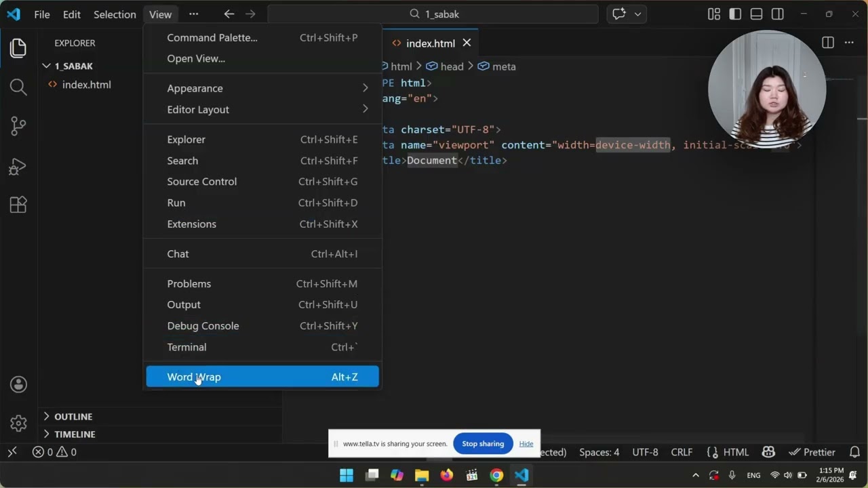This screenshot has height=488, width=868.
Task: Toggle Secondary Side Bar layout icon
Action: click(x=778, y=14)
